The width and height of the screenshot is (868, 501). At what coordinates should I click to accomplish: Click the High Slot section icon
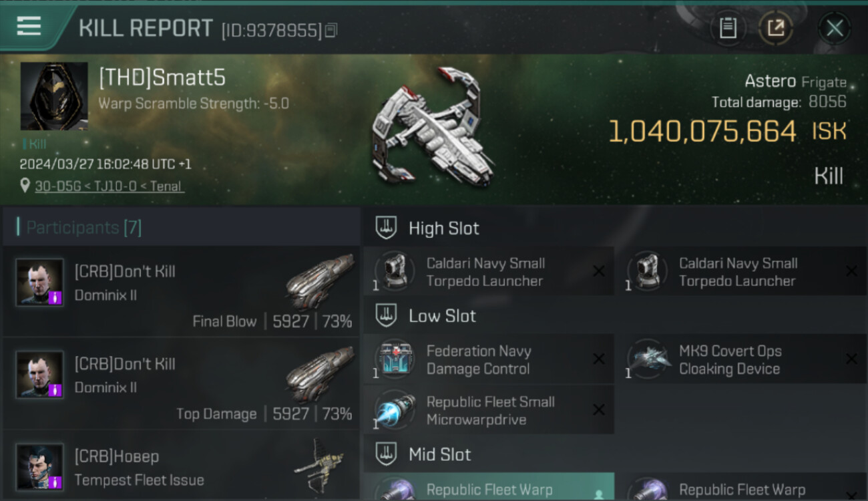pyautogui.click(x=386, y=228)
